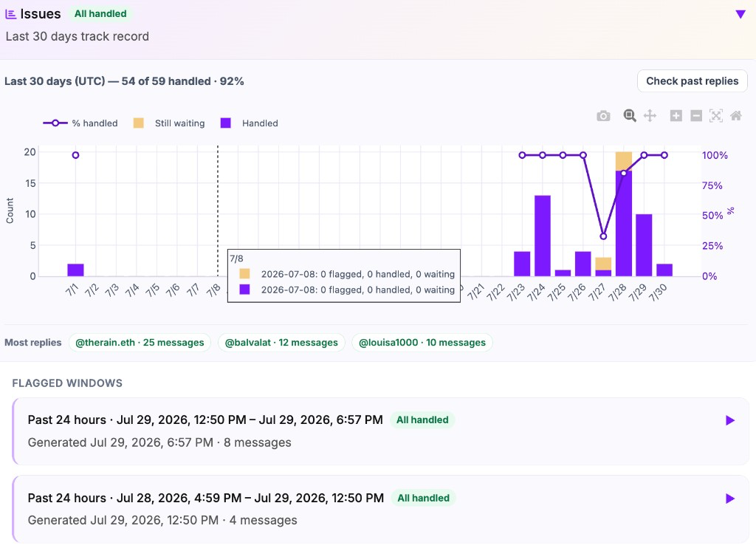Click the Issues bar-chart icon
Screen dimensions: 756x551
[10, 14]
